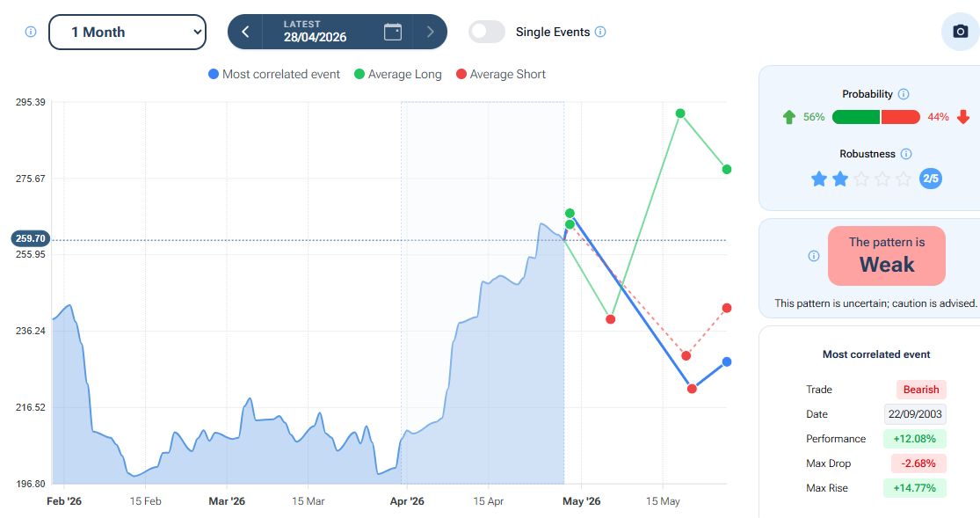
Task: Click the 259.70 price label marker
Action: click(x=31, y=238)
